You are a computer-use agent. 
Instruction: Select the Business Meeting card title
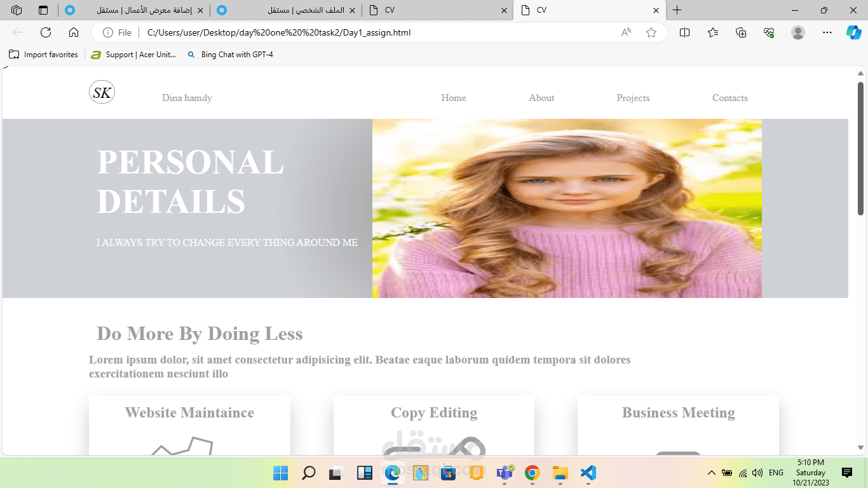click(678, 413)
